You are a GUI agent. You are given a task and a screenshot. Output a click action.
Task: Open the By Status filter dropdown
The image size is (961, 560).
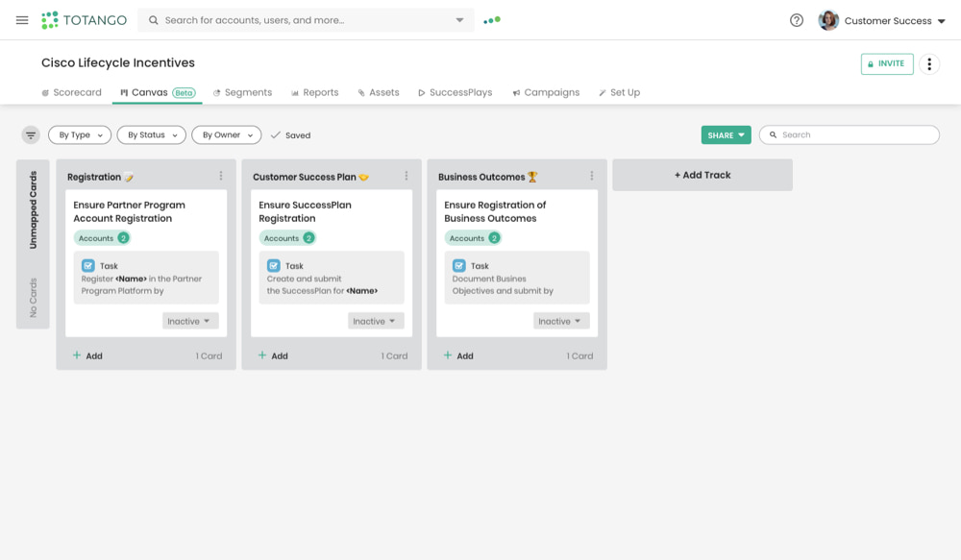pos(152,134)
